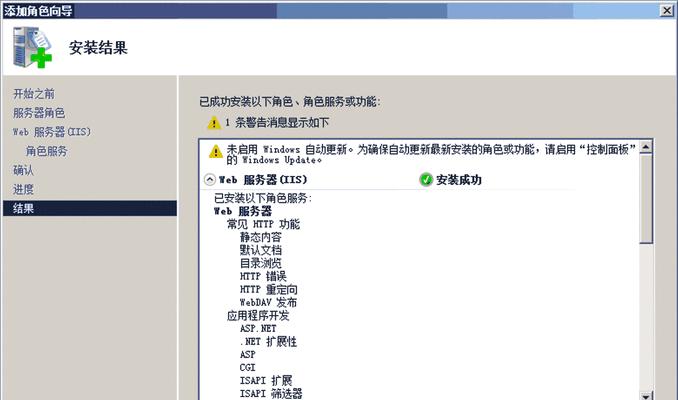Click the ISAPI 扩展 entry
The image size is (678, 400).
pos(266,381)
